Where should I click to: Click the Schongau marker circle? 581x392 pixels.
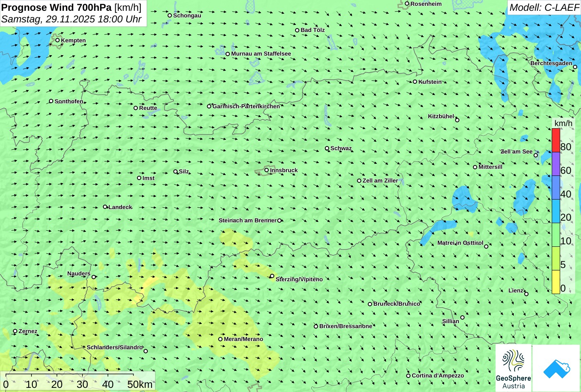[x=170, y=15]
